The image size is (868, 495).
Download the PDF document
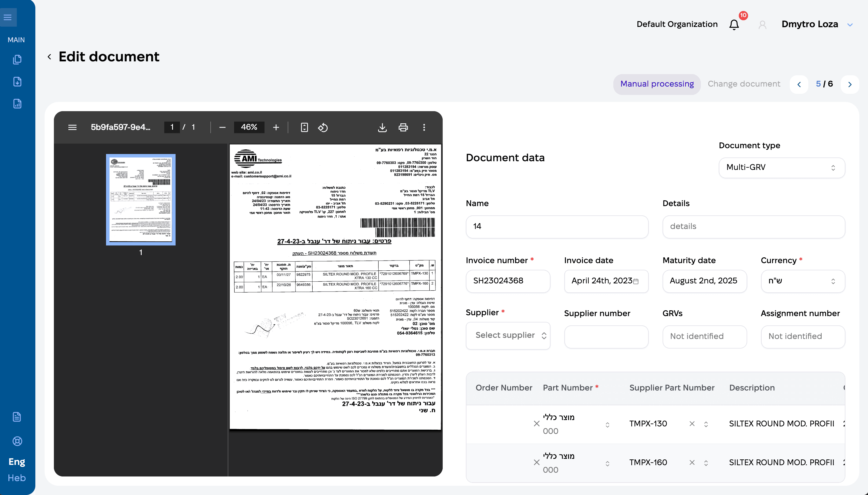coord(382,127)
